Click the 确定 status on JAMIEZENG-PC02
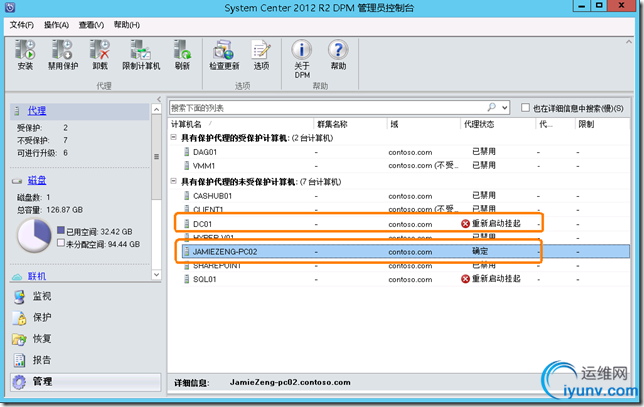 click(480, 251)
